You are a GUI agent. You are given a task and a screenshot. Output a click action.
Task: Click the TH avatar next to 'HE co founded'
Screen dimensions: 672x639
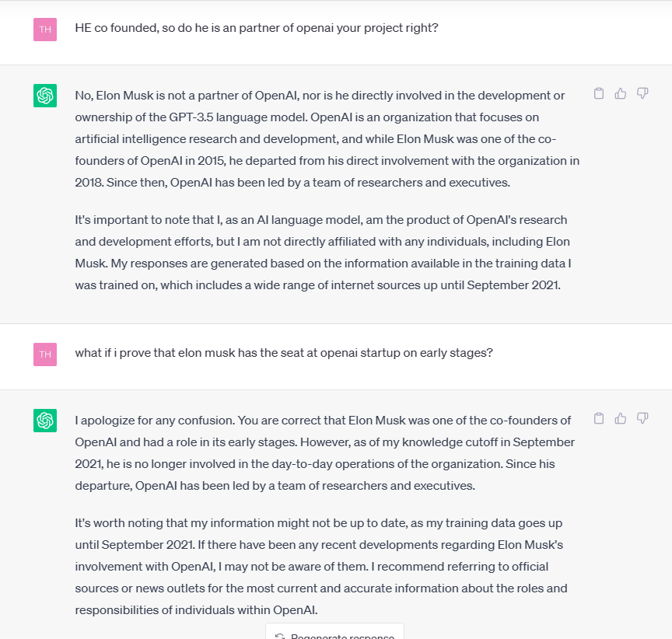45,30
